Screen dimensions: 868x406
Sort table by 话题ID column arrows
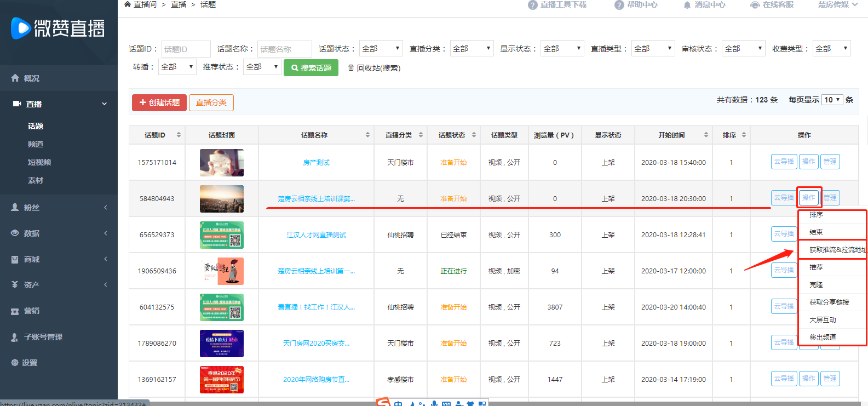coord(179,135)
